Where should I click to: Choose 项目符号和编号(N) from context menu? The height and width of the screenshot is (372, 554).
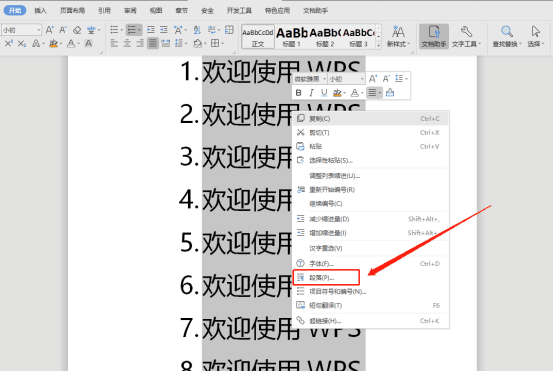click(371, 291)
